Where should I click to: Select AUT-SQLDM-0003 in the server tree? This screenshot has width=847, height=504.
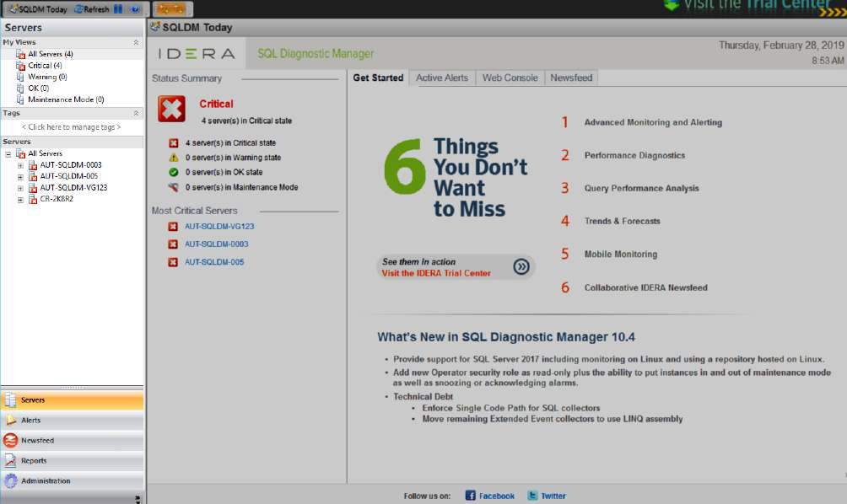pos(70,164)
